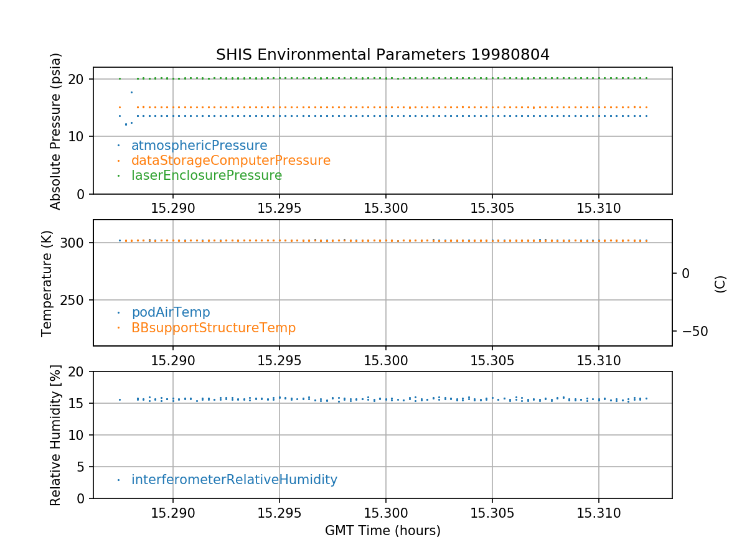
Task: Click the blue marker beside atmosphericPressure legend
Action: click(118, 146)
